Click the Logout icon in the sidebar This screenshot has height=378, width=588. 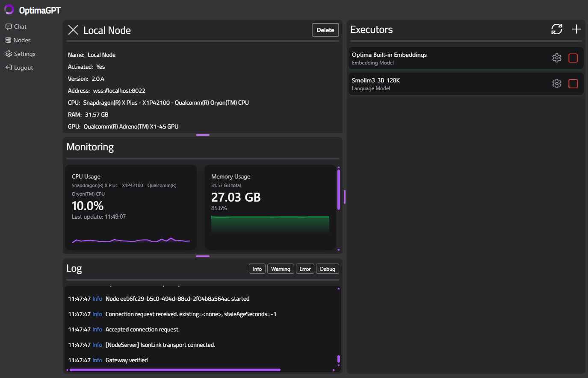click(x=9, y=67)
